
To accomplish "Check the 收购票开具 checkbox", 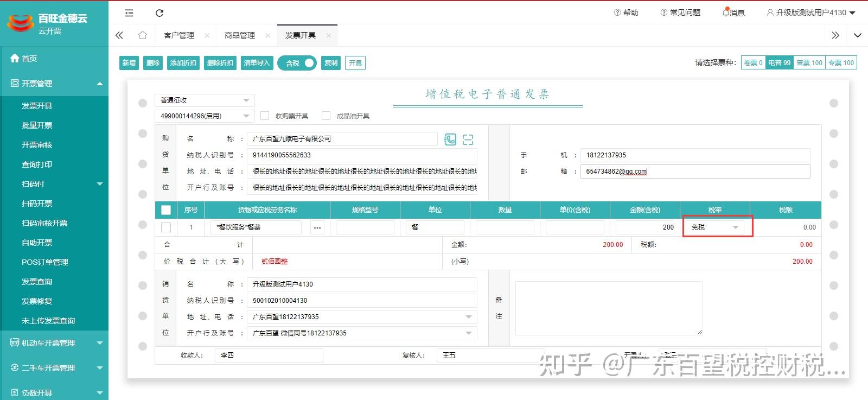I will (x=265, y=116).
